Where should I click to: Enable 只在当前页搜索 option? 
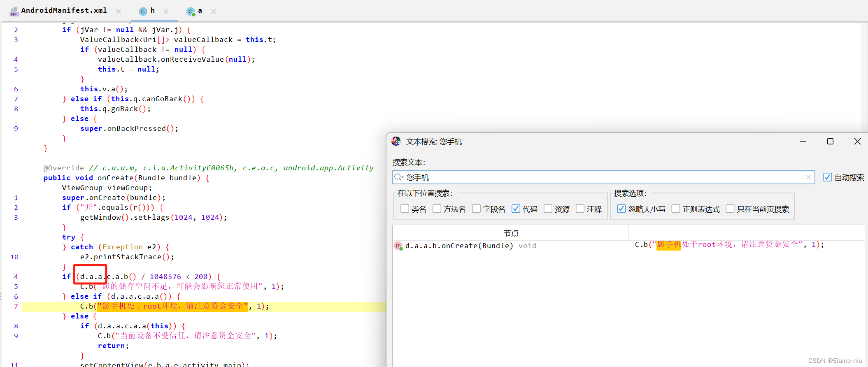[730, 209]
